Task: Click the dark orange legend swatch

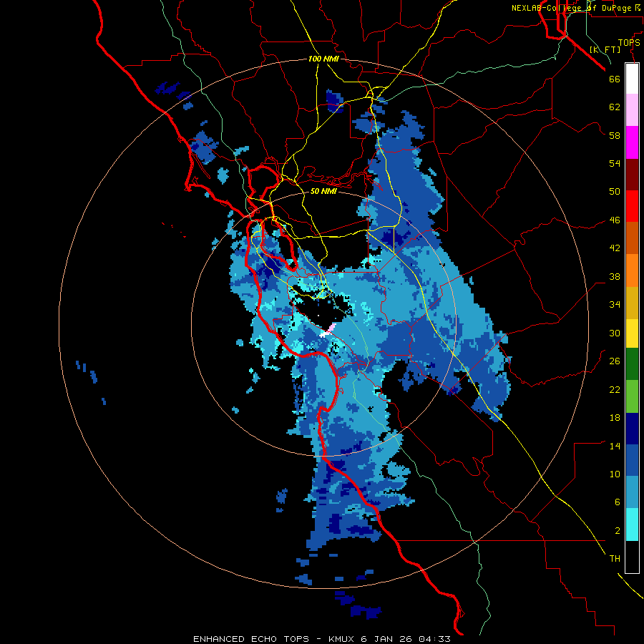Action: 632,238
